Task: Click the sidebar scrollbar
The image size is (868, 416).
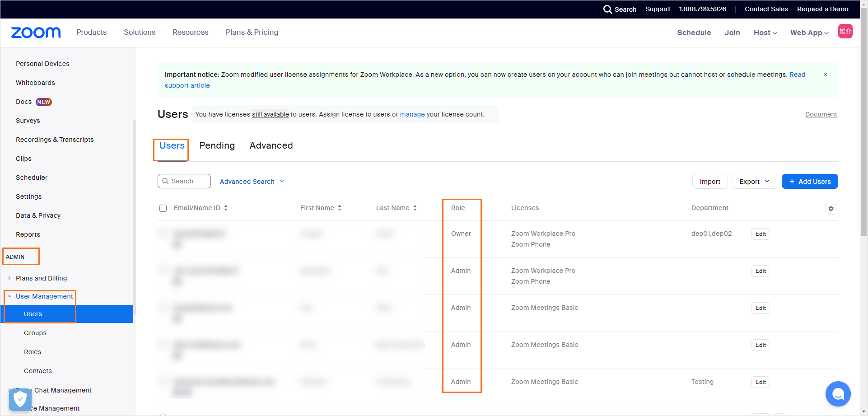Action: 134,217
